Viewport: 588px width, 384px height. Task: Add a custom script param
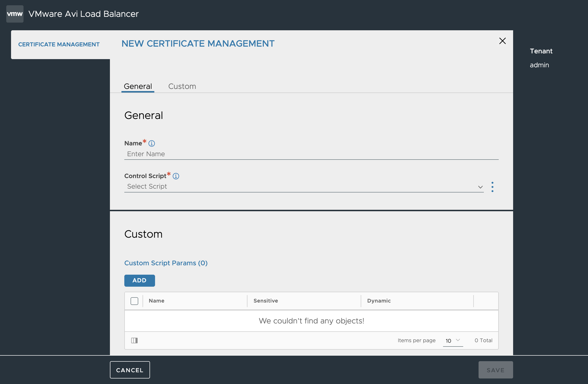tap(140, 280)
